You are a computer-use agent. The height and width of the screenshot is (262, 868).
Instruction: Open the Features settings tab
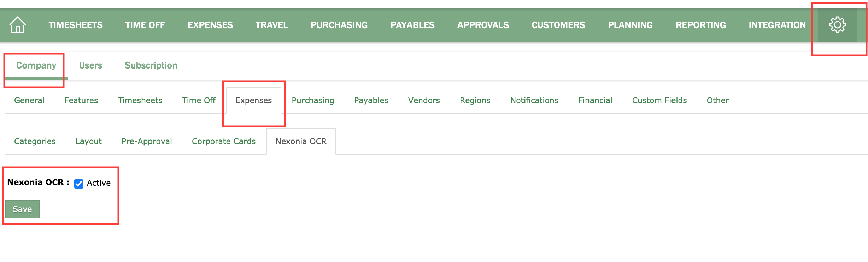click(81, 100)
